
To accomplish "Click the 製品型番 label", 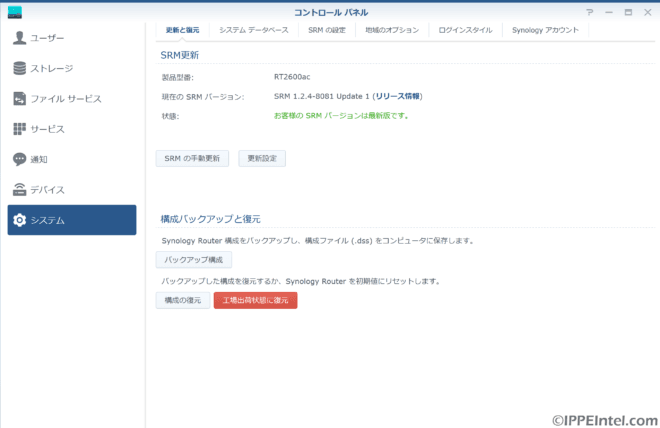I will coord(178,77).
